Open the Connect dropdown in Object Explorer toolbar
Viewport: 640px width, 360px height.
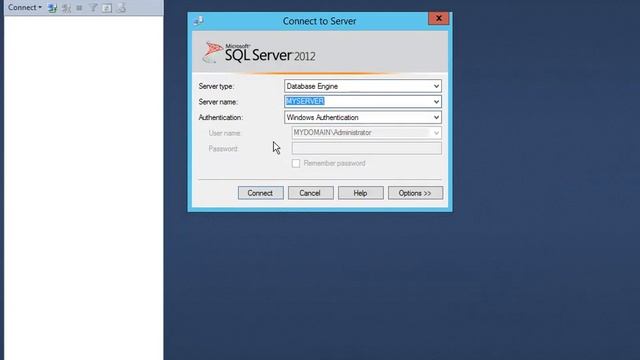pos(25,7)
